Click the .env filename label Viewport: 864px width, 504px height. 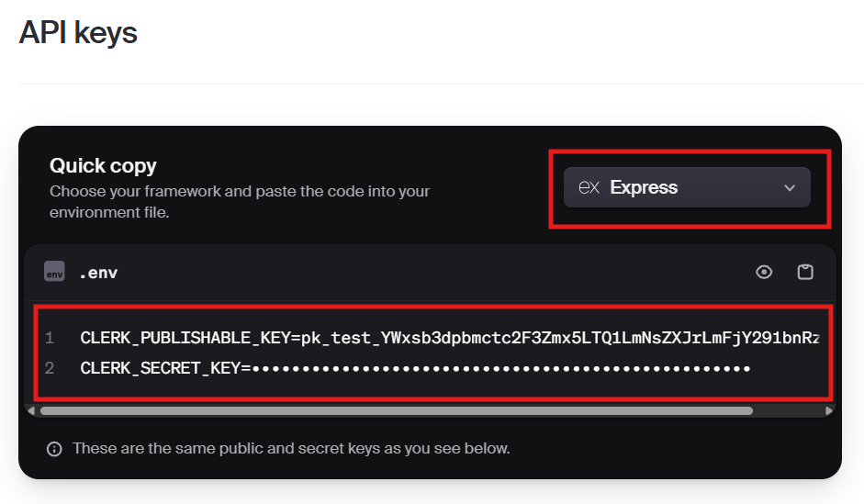[x=98, y=273]
